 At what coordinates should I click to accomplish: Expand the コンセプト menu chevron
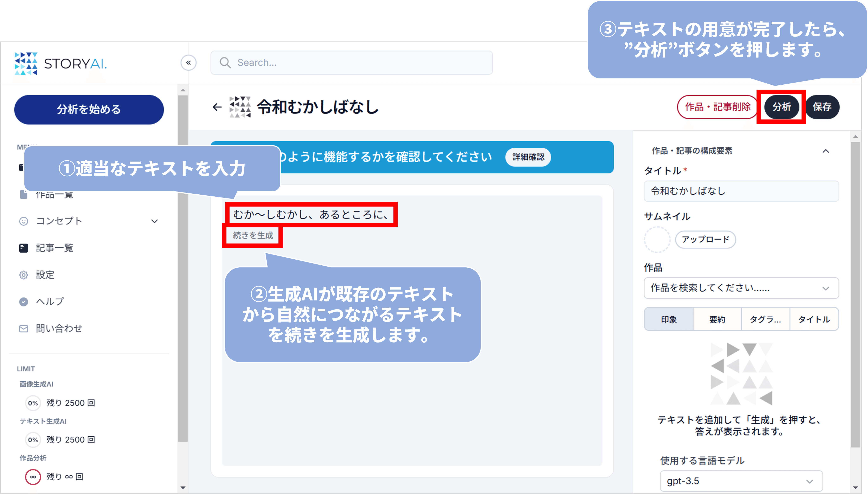coord(154,221)
